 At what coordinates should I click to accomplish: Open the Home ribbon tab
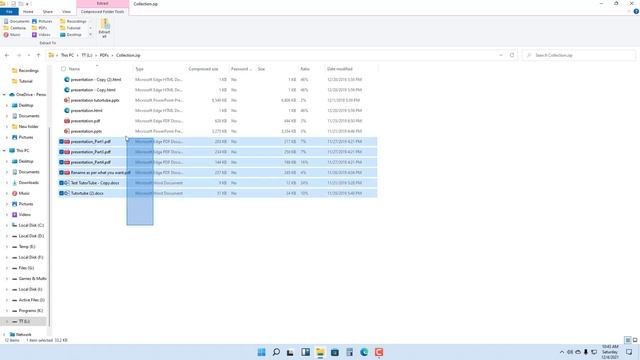coord(28,11)
